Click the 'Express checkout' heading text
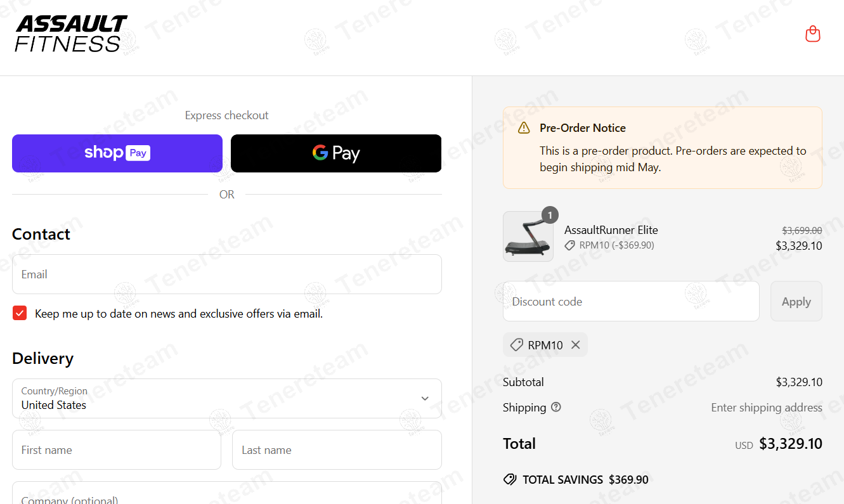Image resolution: width=844 pixels, height=504 pixels. pyautogui.click(x=227, y=115)
